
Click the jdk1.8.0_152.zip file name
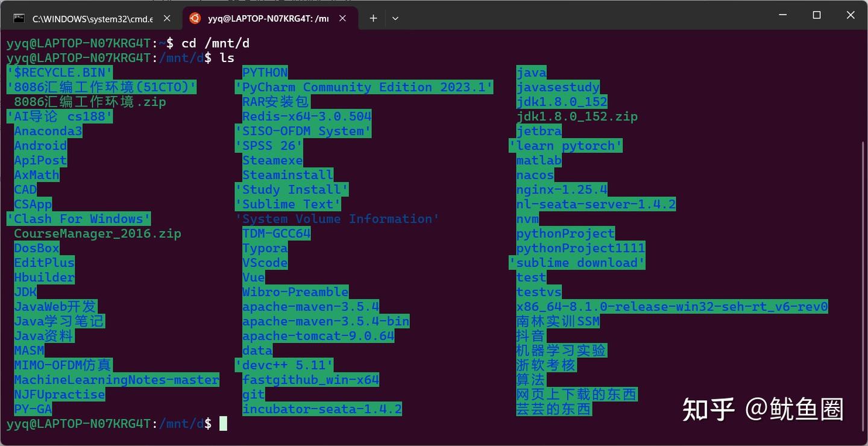click(x=578, y=116)
